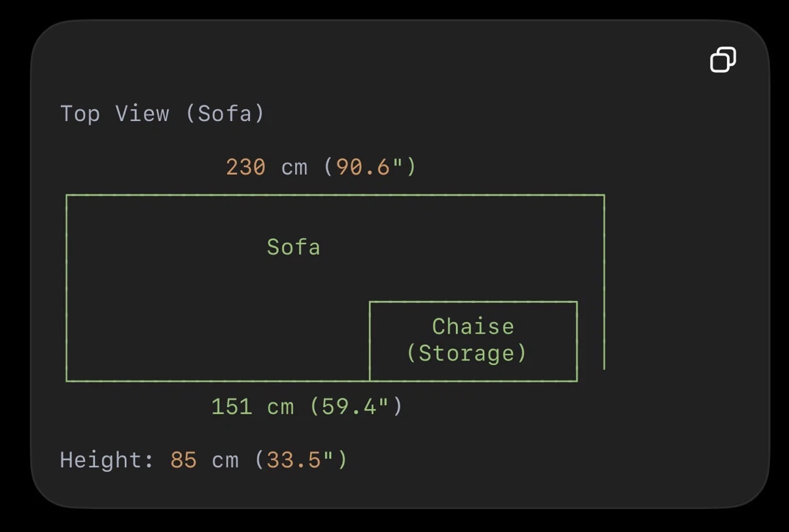Copy the code block contents
Screen dimensions: 789x532
coord(723,60)
